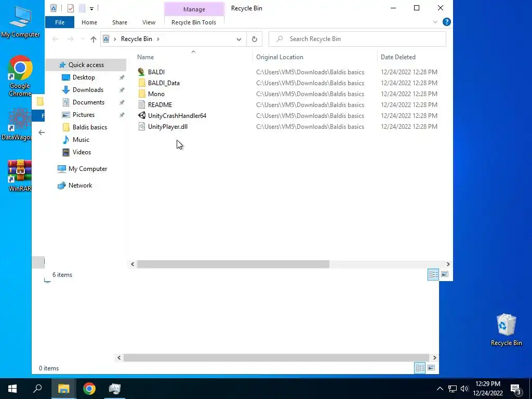Open the Recycle Bin desktop icon
This screenshot has height=399, width=532.
click(x=506, y=329)
